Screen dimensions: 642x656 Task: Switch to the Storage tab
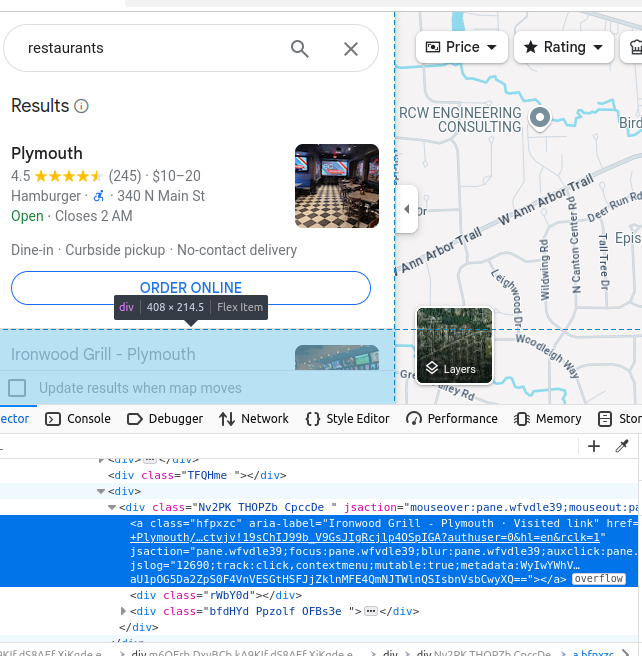[x=619, y=419]
